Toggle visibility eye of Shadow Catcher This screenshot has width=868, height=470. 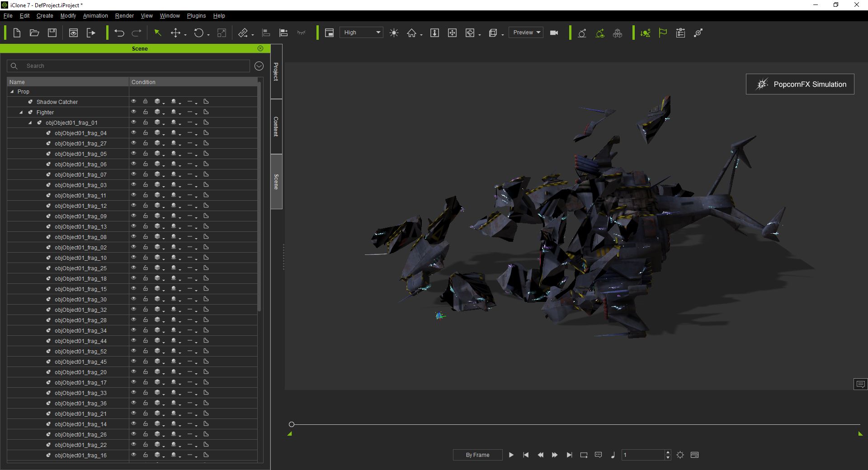pos(134,101)
